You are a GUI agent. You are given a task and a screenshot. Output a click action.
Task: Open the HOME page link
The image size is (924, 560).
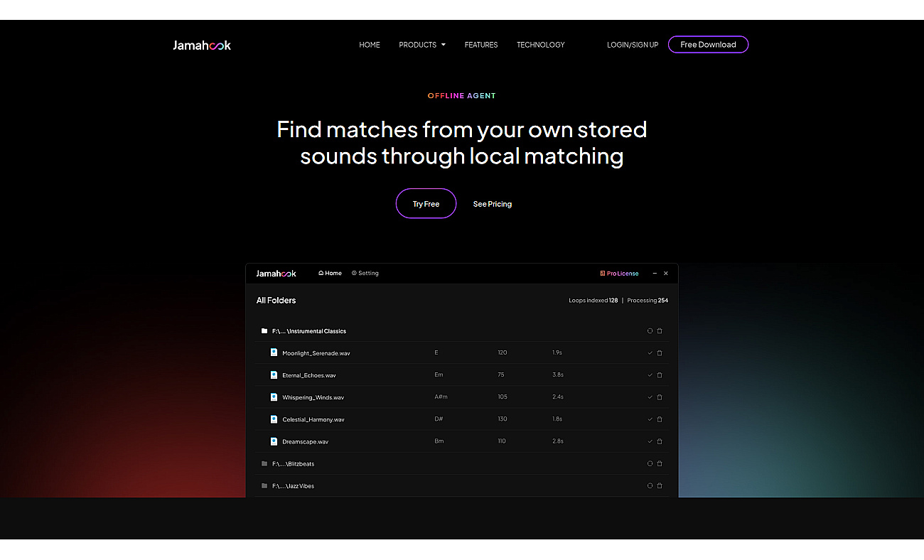(x=370, y=45)
